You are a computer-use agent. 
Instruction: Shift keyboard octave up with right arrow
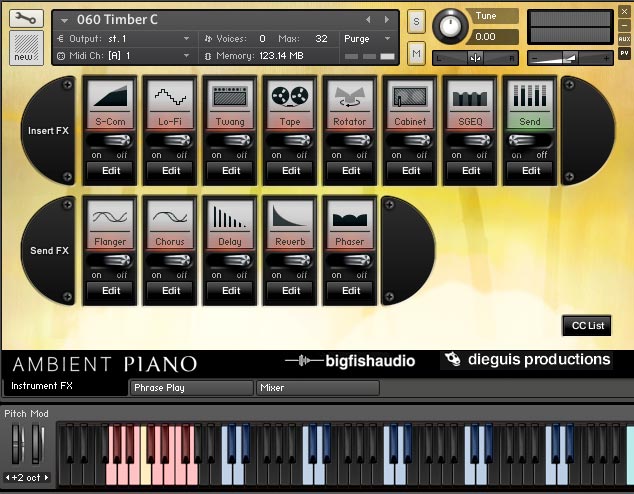coord(46,477)
